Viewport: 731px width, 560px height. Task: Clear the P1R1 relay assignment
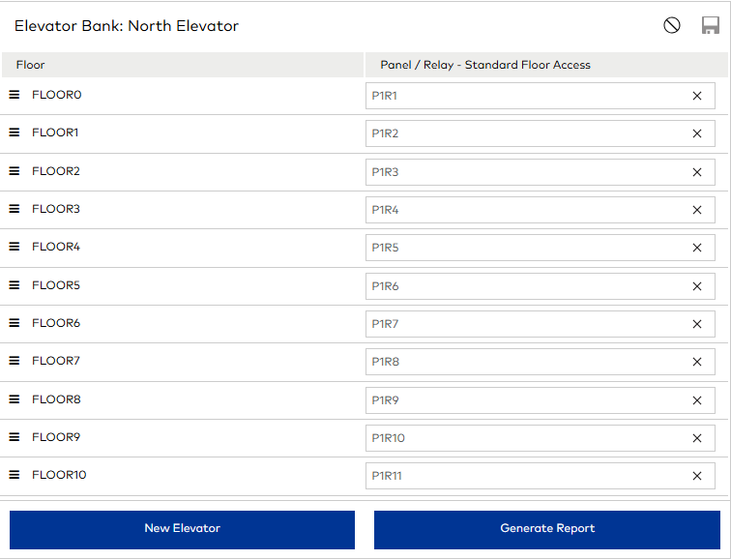coord(697,96)
